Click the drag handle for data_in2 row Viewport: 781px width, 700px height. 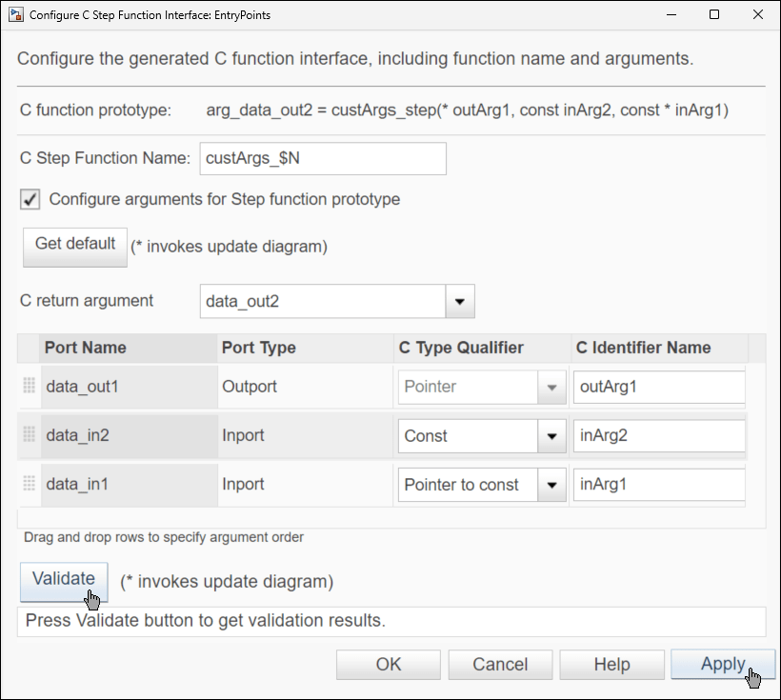(x=29, y=435)
